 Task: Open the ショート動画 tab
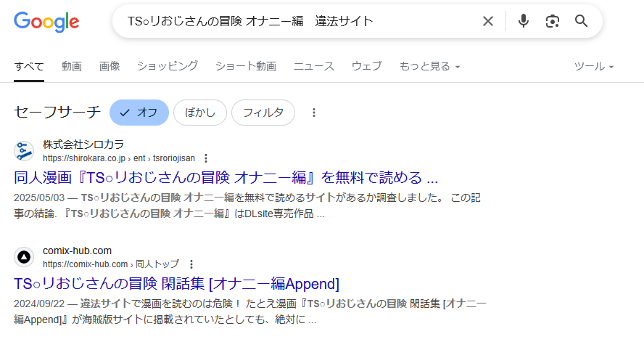(246, 66)
